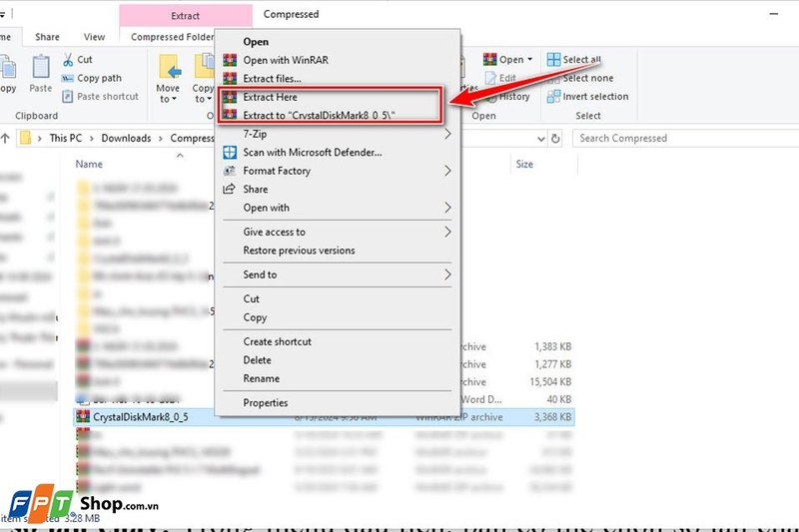Click the ribbon Cut scissors button
The image size is (799, 532).
[78, 60]
